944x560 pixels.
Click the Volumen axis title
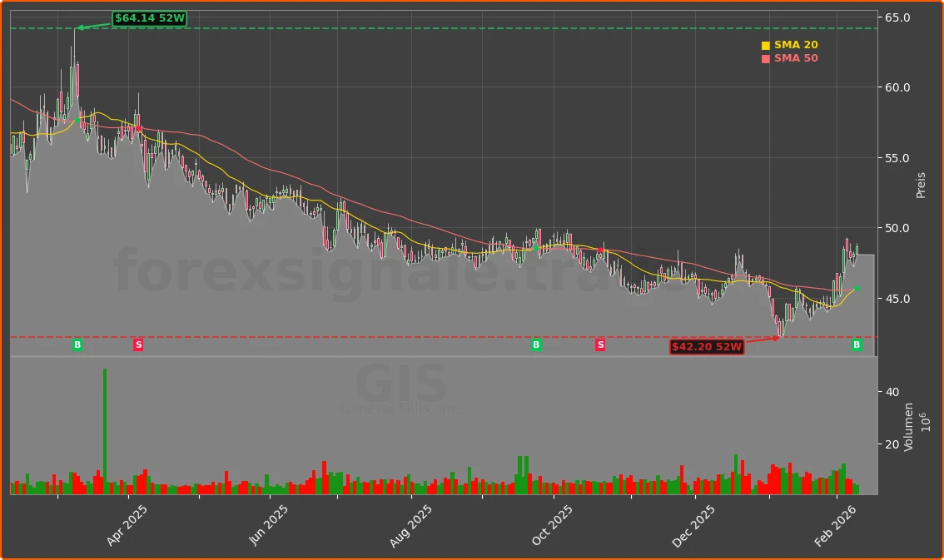click(x=909, y=427)
